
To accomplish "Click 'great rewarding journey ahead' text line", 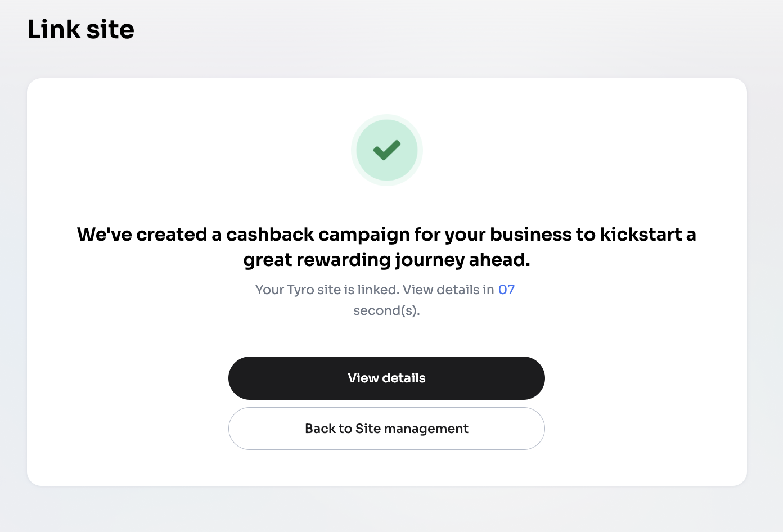I will [386, 260].
